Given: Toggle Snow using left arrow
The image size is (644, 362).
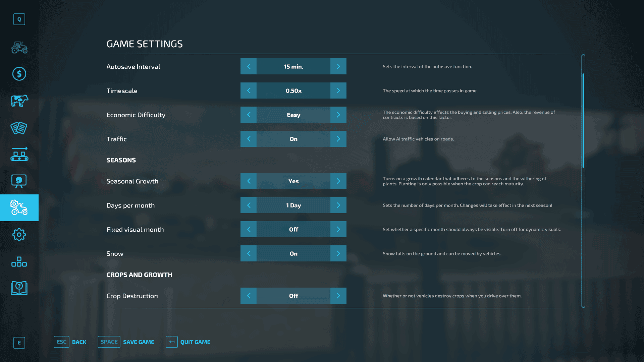Looking at the screenshot, I should (x=249, y=253).
